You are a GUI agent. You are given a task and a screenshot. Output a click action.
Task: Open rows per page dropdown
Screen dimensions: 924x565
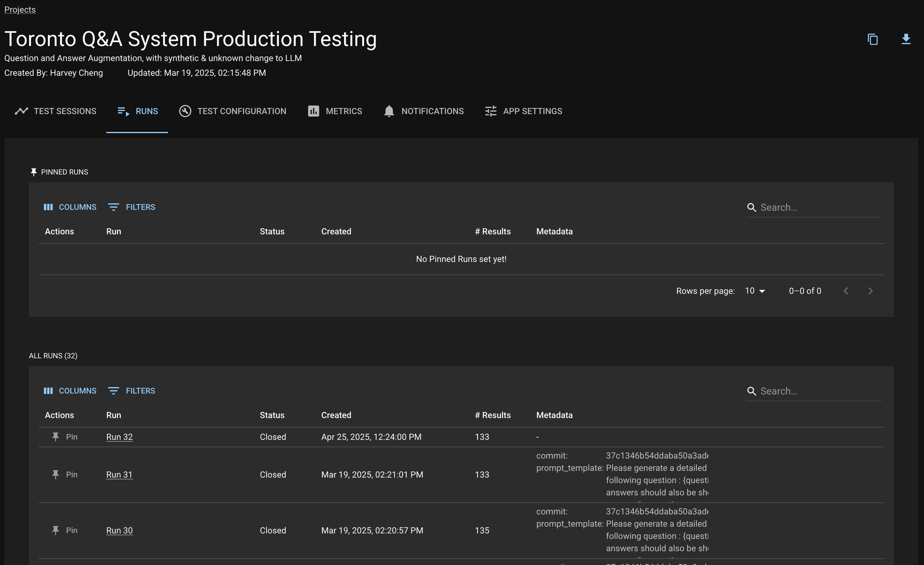(755, 291)
